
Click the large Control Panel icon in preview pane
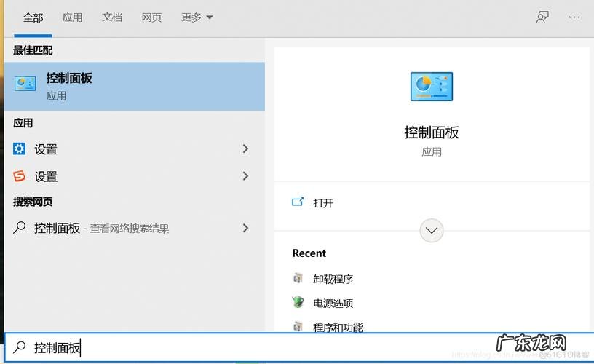(x=431, y=87)
